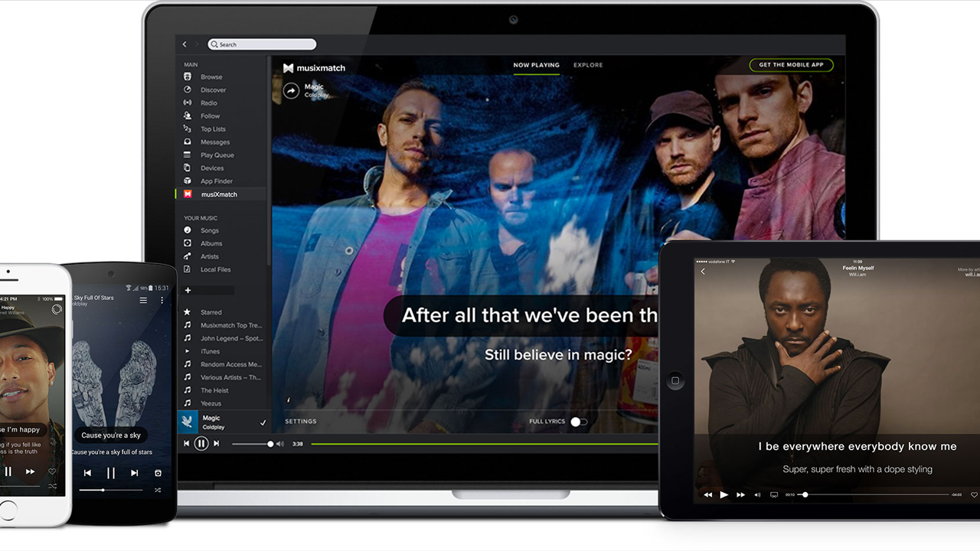Open Settings in the musixmatch panel
The height and width of the screenshot is (551, 980).
(x=301, y=422)
